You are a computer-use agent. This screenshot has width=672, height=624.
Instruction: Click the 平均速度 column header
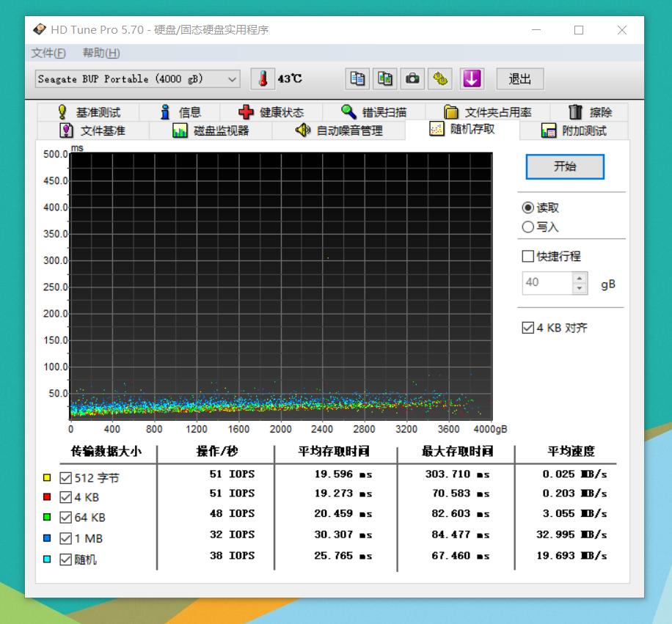tap(571, 451)
